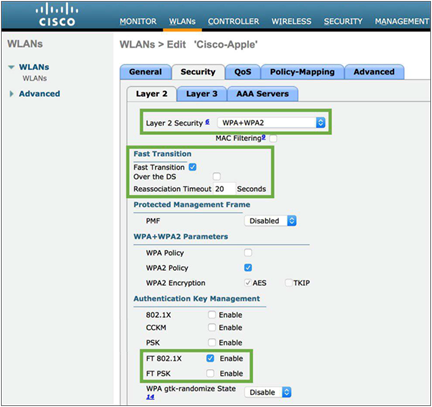Enable the CCKM checkbox
This screenshot has width=432, height=407.
point(212,328)
